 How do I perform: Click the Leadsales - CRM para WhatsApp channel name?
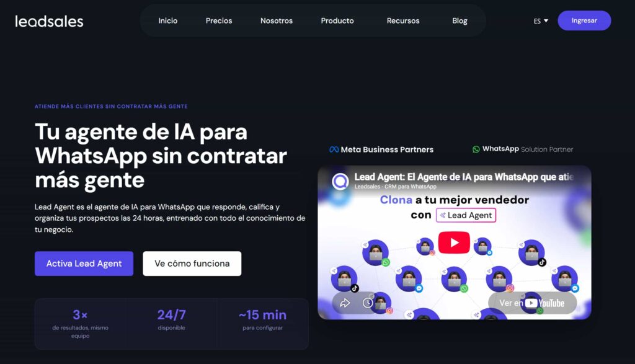(395, 187)
